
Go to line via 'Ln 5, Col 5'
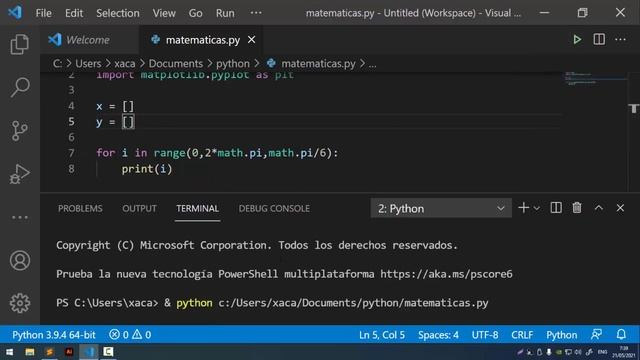point(382,335)
